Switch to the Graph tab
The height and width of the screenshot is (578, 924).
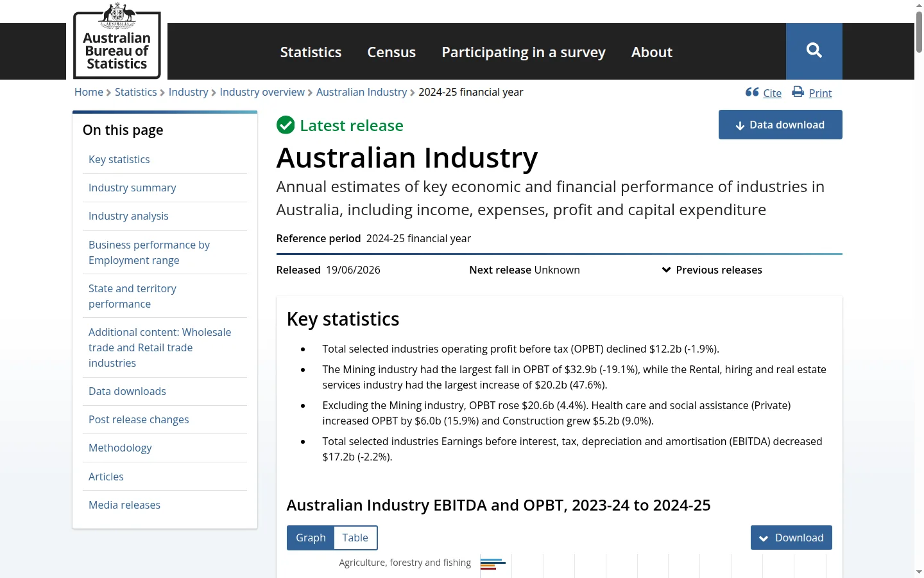pyautogui.click(x=311, y=538)
